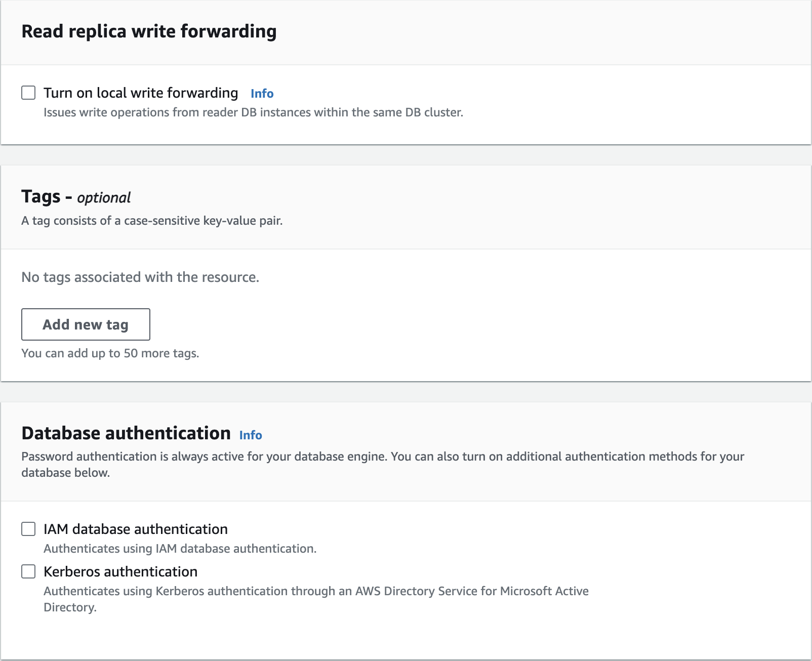Click the italic 'optional' text in Tags heading

pyautogui.click(x=104, y=197)
